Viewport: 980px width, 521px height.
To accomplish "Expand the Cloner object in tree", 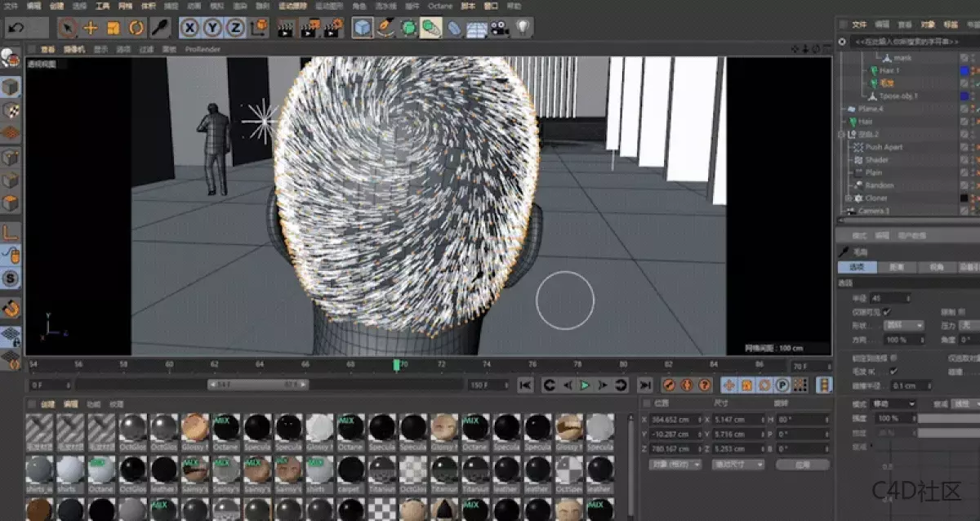I will (848, 198).
